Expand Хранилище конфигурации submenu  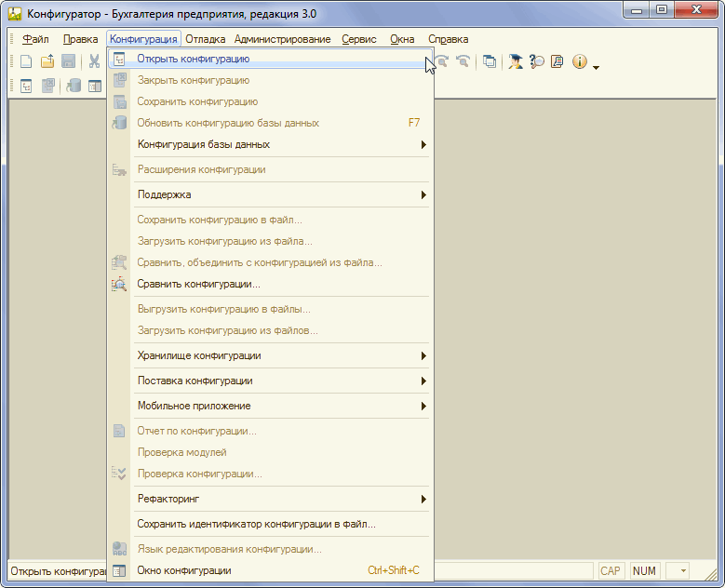click(271, 355)
